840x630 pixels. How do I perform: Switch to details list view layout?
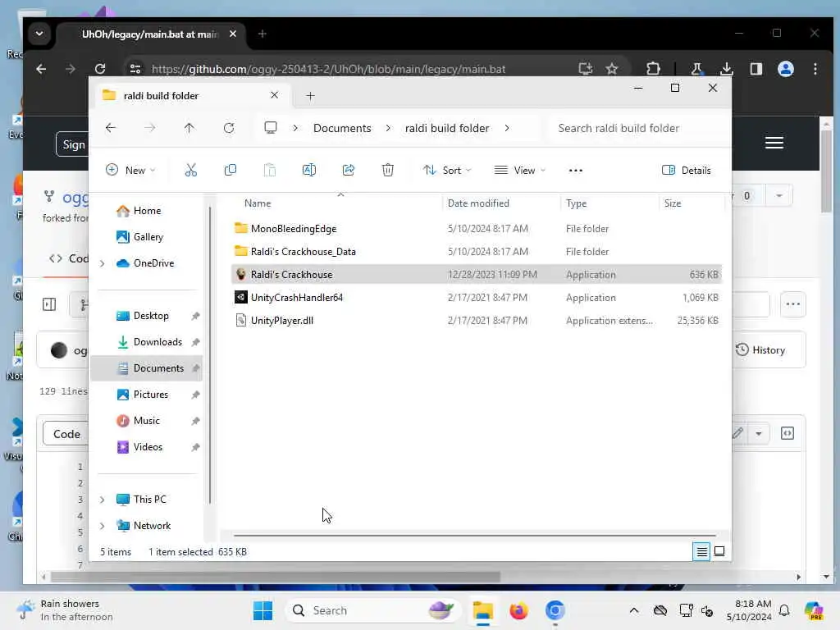[x=701, y=551]
